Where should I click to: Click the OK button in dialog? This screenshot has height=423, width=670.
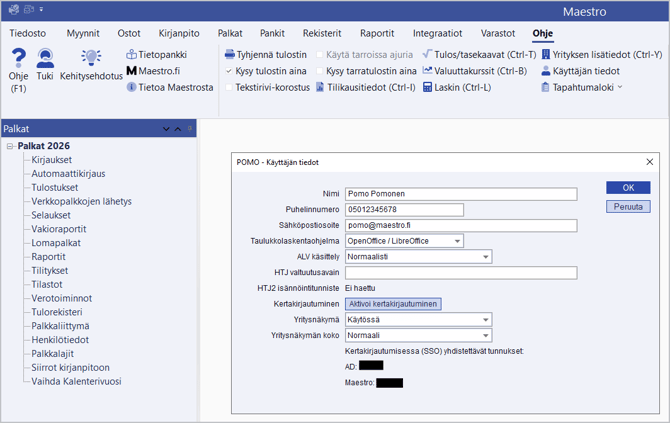pos(628,187)
